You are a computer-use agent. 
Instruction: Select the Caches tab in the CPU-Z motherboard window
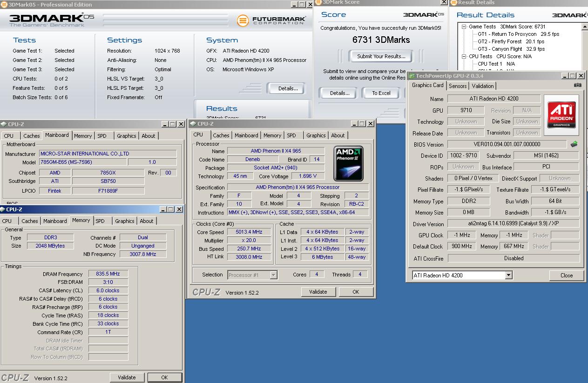point(32,136)
